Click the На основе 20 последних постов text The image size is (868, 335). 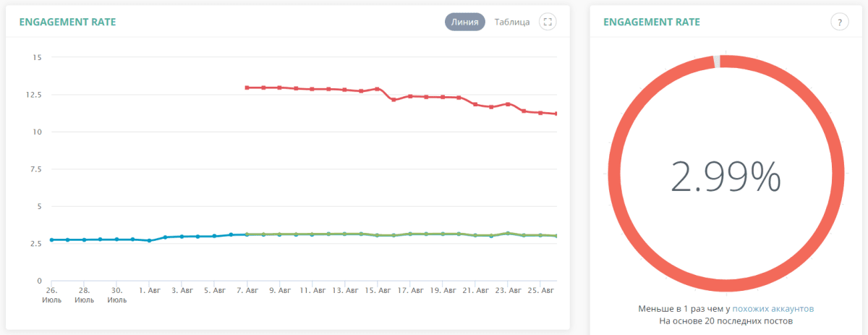726,321
